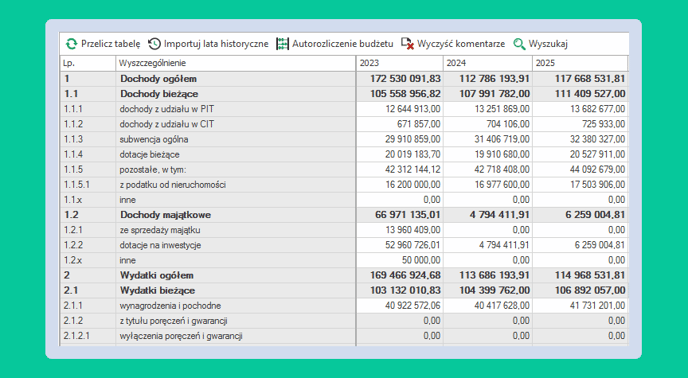Click the Autorozliczenie budżetu label
The image size is (688, 378).
[x=343, y=44]
